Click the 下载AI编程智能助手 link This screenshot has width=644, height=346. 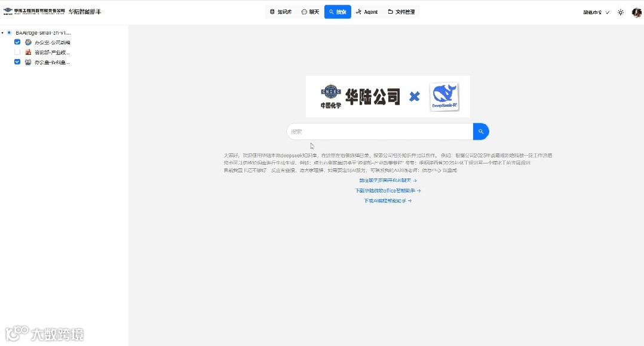[x=388, y=201]
